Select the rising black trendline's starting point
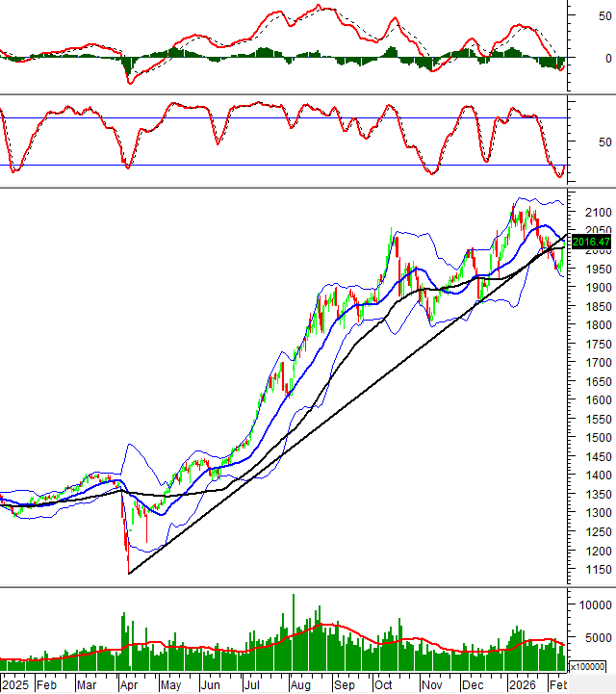 click(129, 574)
